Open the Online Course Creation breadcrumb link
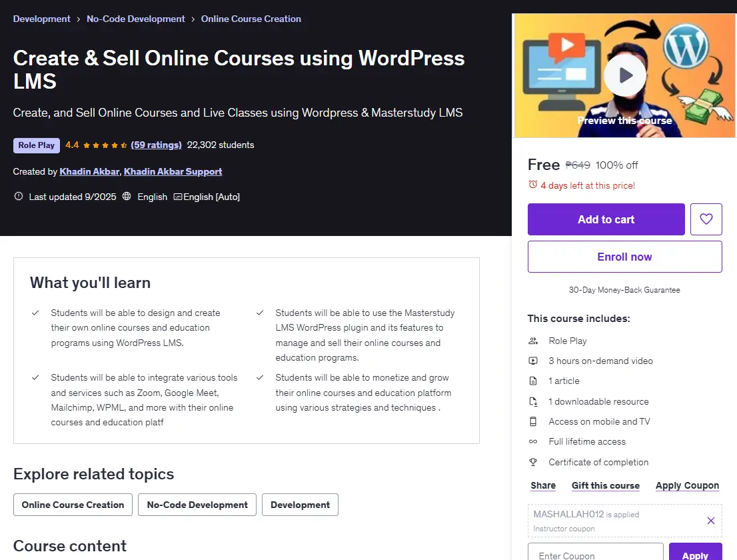 [251, 19]
